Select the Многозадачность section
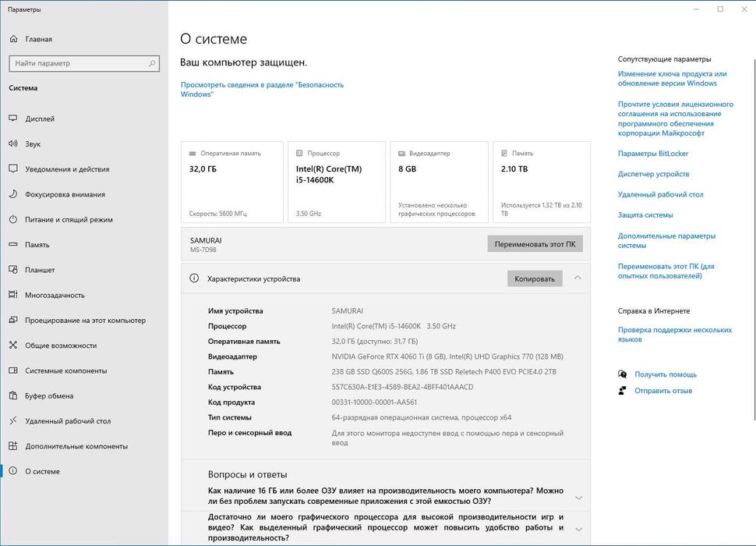 click(x=84, y=295)
